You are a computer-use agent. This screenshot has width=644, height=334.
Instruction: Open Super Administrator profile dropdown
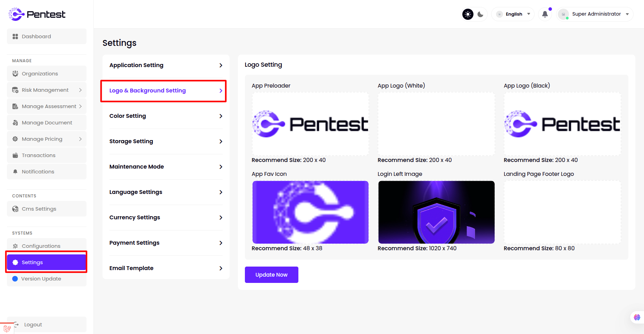[595, 14]
